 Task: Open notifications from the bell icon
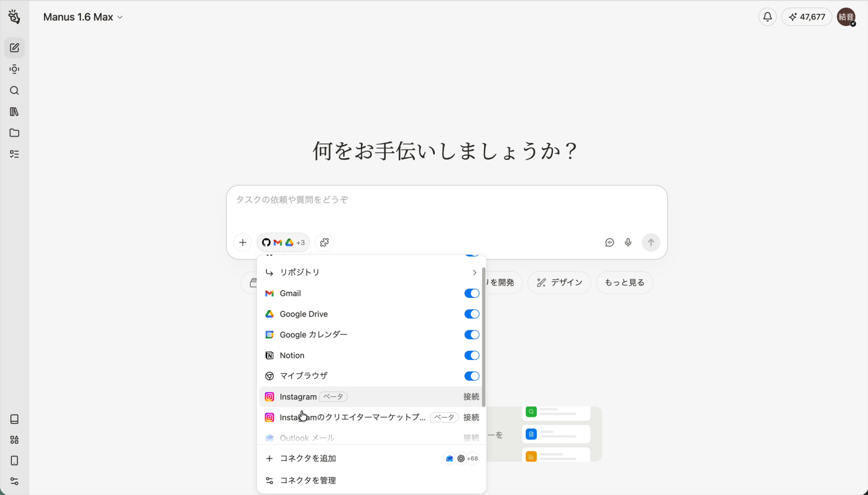point(767,17)
